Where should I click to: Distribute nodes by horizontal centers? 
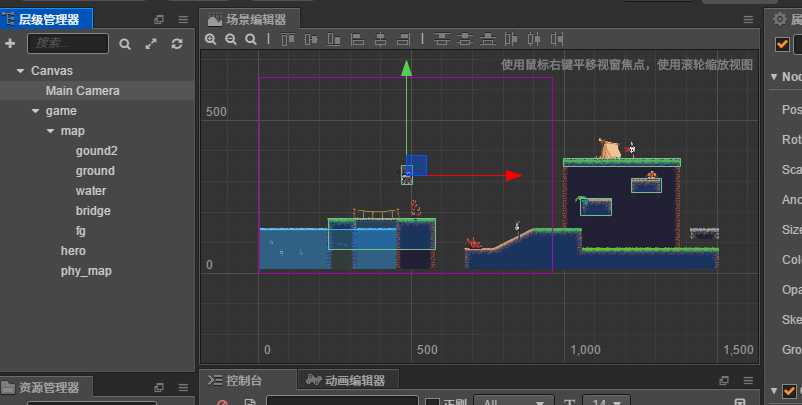point(534,39)
